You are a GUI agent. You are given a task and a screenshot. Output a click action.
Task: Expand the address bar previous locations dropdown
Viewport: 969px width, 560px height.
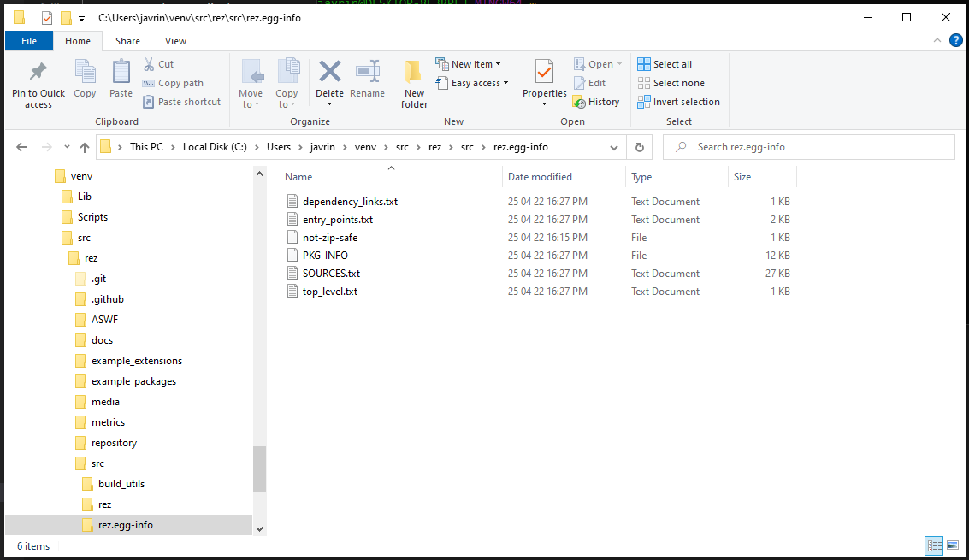click(614, 147)
